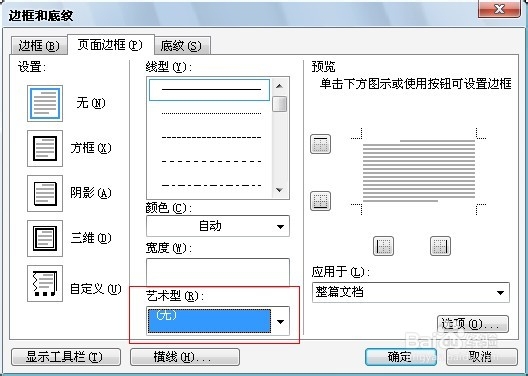This screenshot has width=528, height=376.
Task: Click the page preview diagram
Action: (x=419, y=171)
